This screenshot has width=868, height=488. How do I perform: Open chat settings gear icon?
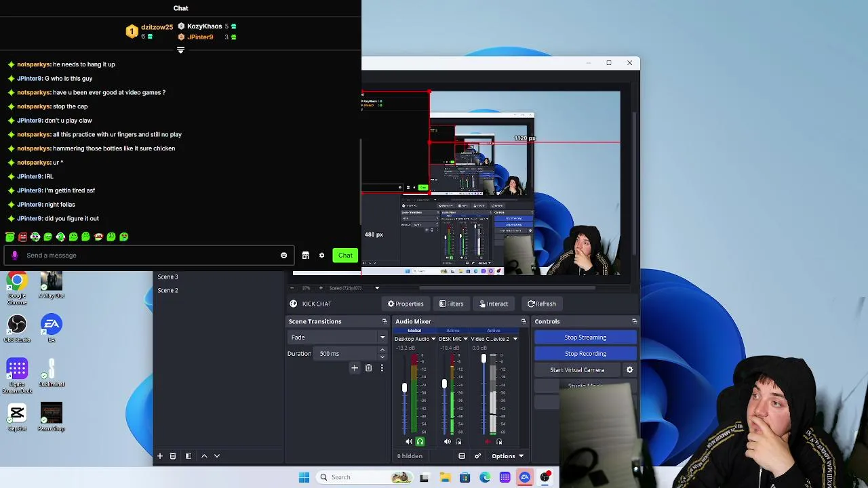pos(321,256)
